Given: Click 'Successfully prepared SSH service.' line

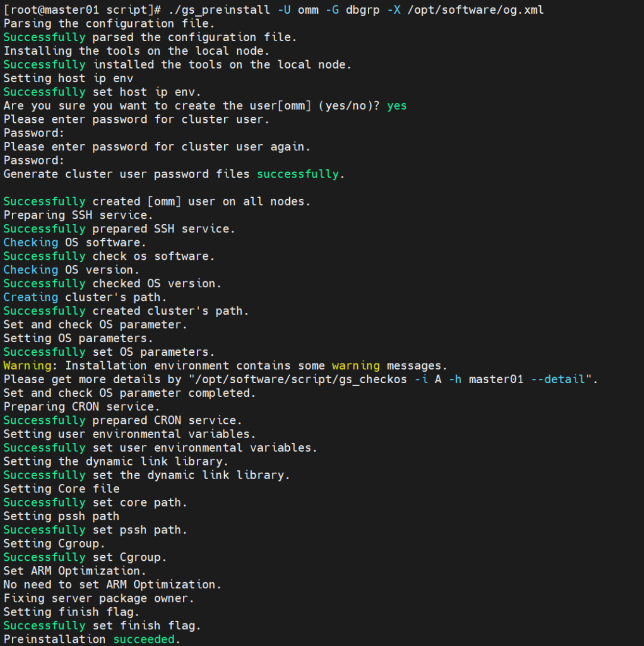Looking at the screenshot, I should coord(119,229).
